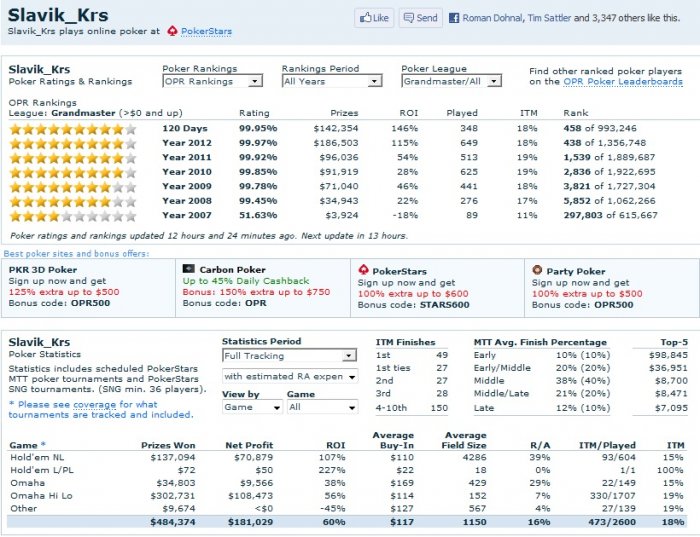The image size is (700, 537).
Task: Select the Omaha Hi Lo row label
Action: click(41, 495)
